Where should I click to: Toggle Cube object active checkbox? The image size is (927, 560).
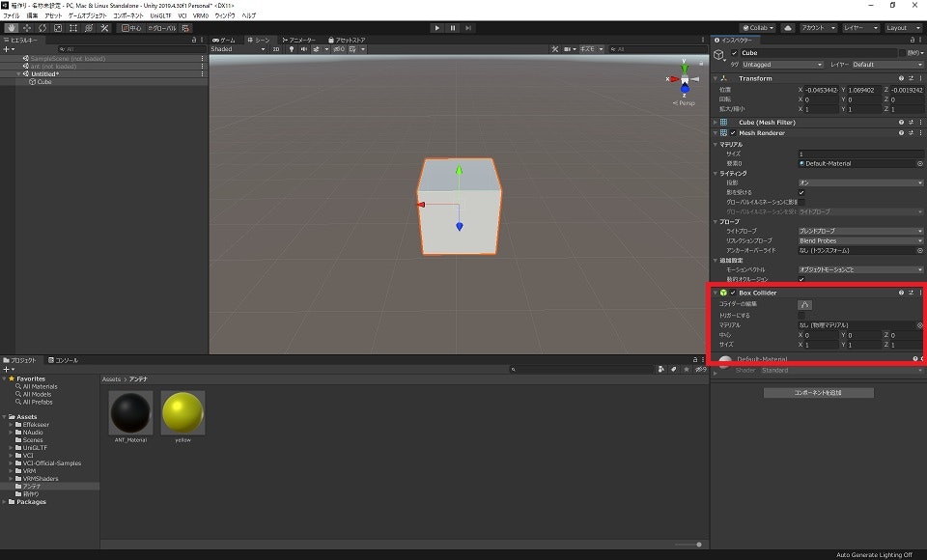click(734, 53)
